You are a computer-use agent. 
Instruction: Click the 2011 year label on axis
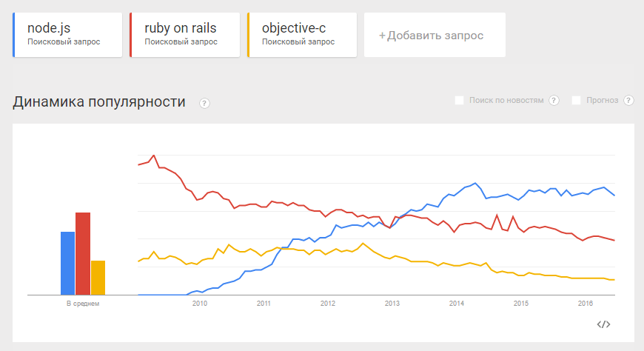click(264, 303)
